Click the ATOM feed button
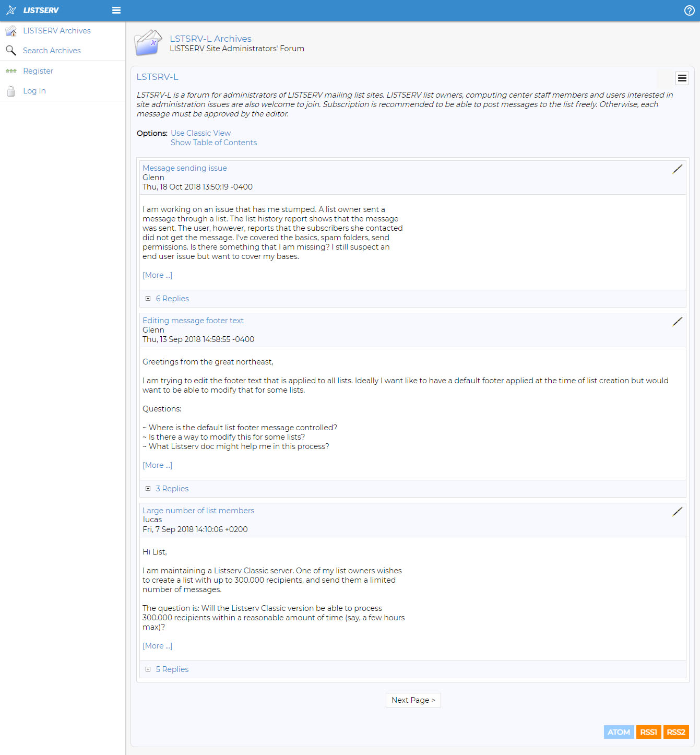Image resolution: width=700 pixels, height=755 pixels. 619,732
